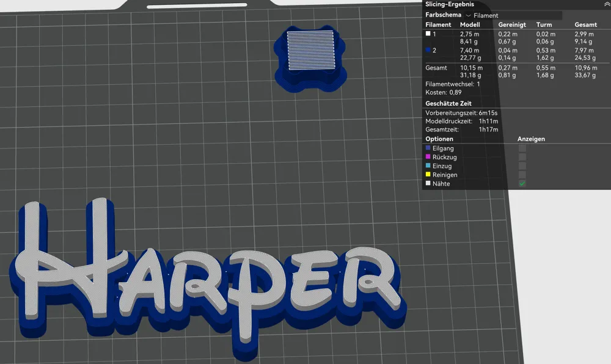Enable display of Reinigen moves
611x364 pixels.
(x=522, y=175)
